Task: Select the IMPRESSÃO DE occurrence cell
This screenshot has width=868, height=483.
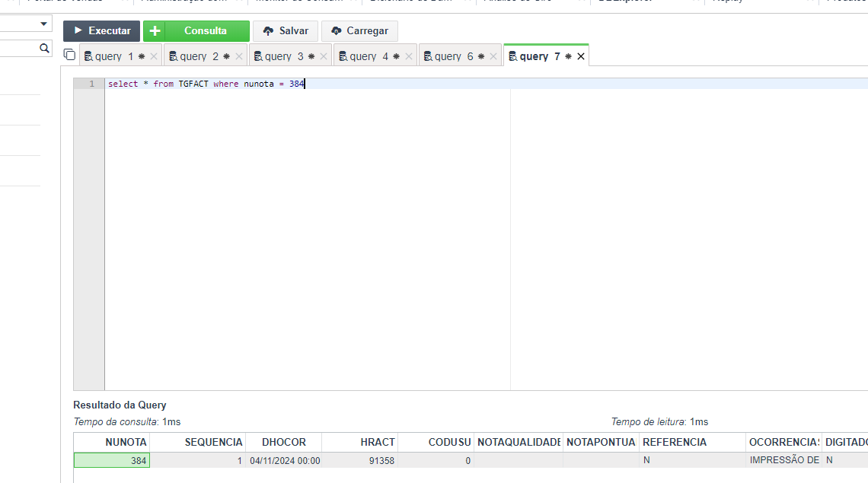Action: [x=783, y=460]
